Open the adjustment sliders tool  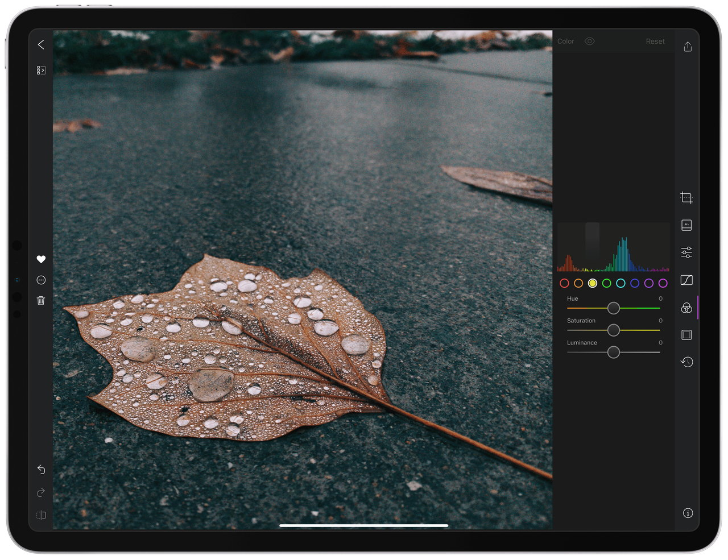pyautogui.click(x=686, y=252)
